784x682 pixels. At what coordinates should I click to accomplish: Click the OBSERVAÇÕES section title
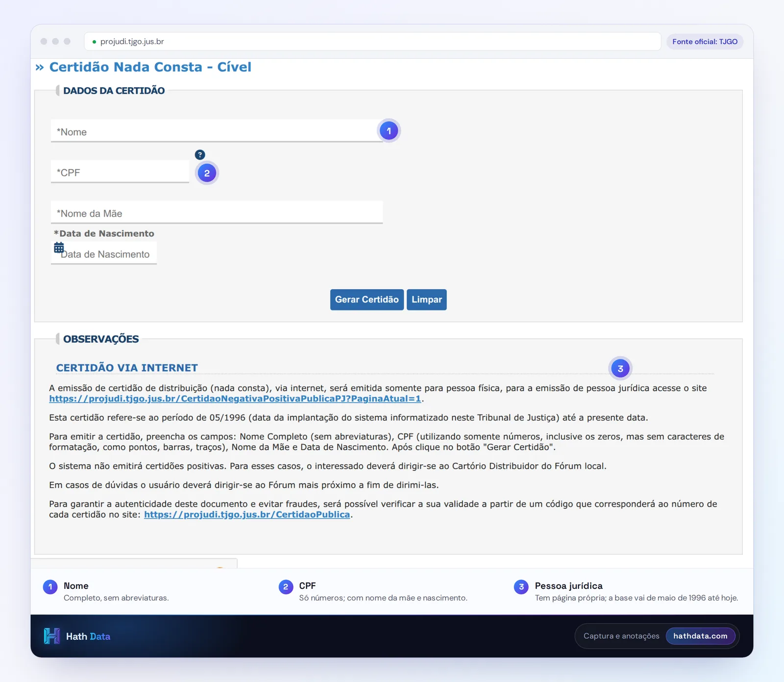(x=101, y=339)
